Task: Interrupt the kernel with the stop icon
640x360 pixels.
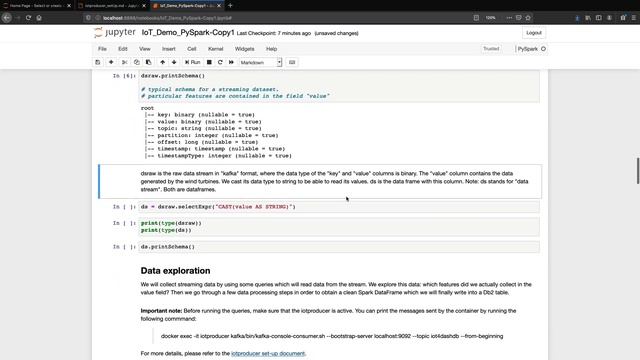Action: click(209, 62)
